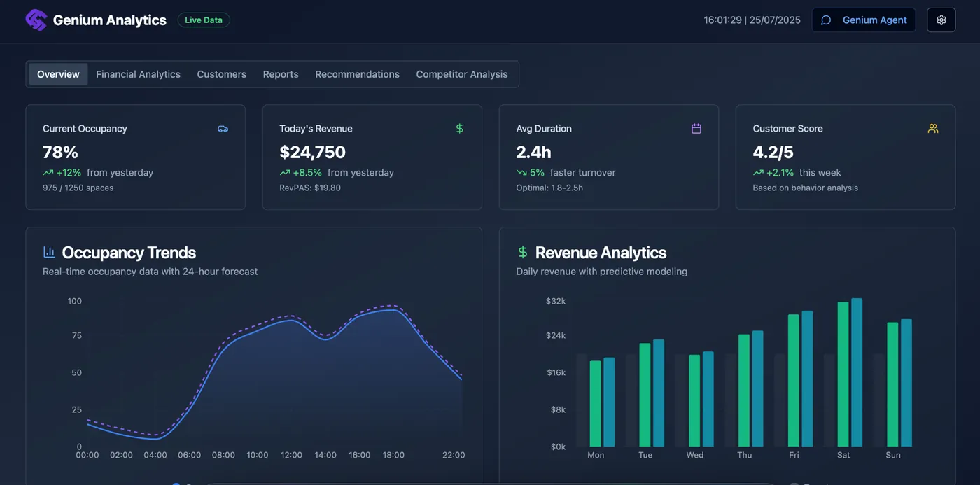Viewport: 980px width, 485px height.
Task: Click the 975 / 1250 spaces text
Action: [78, 188]
